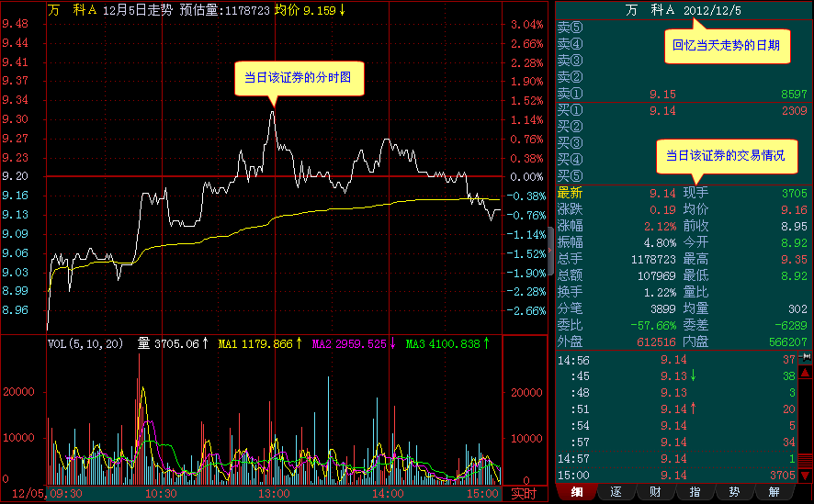Click the magenta down arrow after MA2 value
814x504 pixels.
(393, 344)
